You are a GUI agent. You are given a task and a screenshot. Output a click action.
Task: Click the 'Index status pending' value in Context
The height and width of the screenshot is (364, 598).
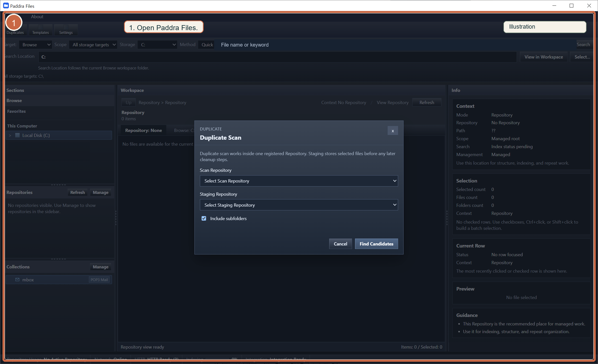pos(512,147)
